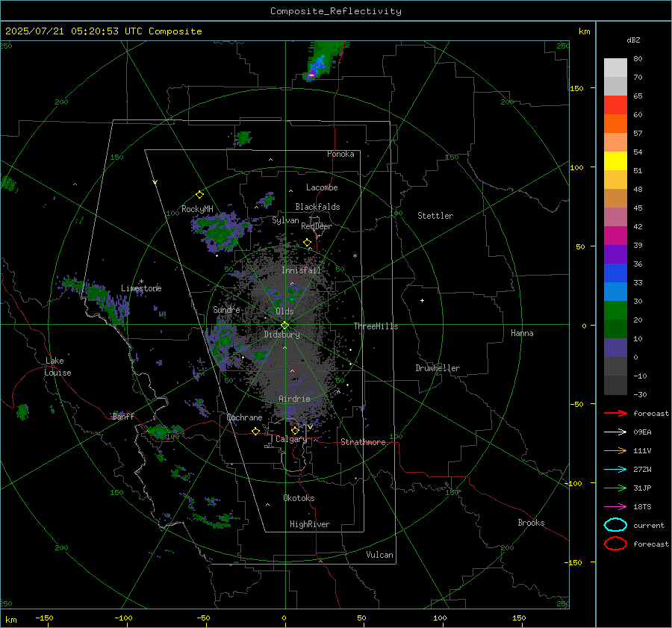Viewport: 672px width, 628px height.
Task: Click the Innisfail city label
Action: point(301,270)
